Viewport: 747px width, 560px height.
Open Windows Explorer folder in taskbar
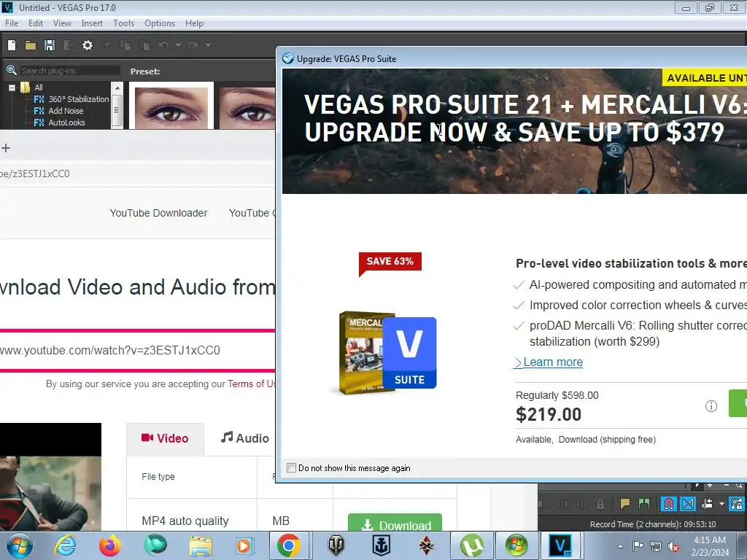click(201, 545)
